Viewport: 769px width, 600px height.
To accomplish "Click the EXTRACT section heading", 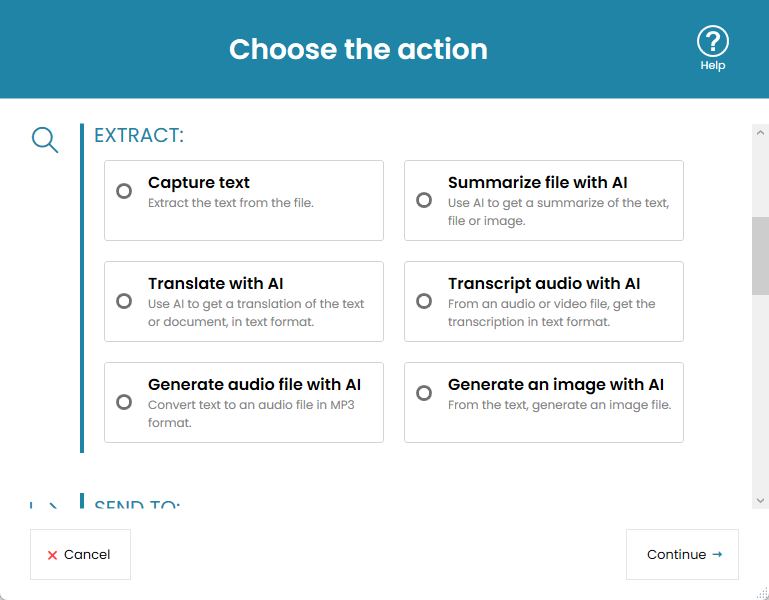I will click(x=139, y=136).
